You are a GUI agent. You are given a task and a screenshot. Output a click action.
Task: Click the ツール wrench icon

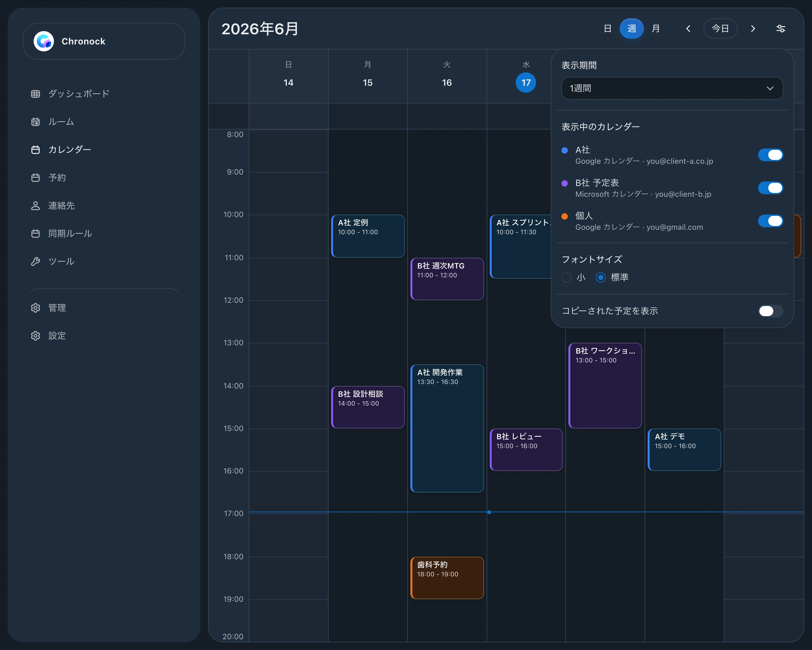point(35,261)
